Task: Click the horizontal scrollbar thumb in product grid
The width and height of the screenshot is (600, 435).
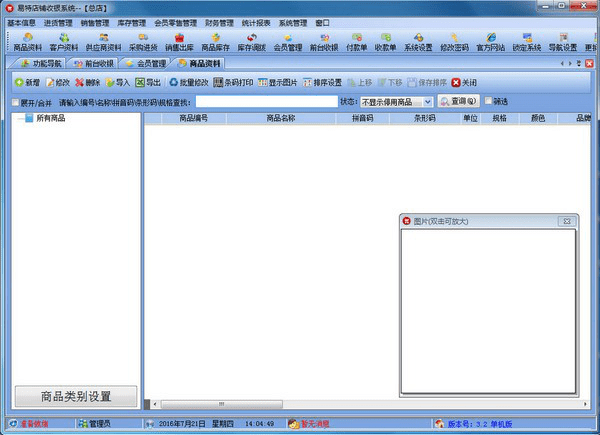Action: pyautogui.click(x=222, y=404)
